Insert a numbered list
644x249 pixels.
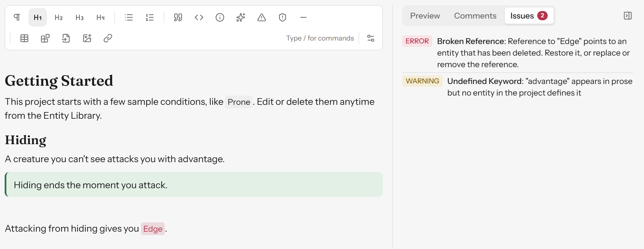(150, 17)
